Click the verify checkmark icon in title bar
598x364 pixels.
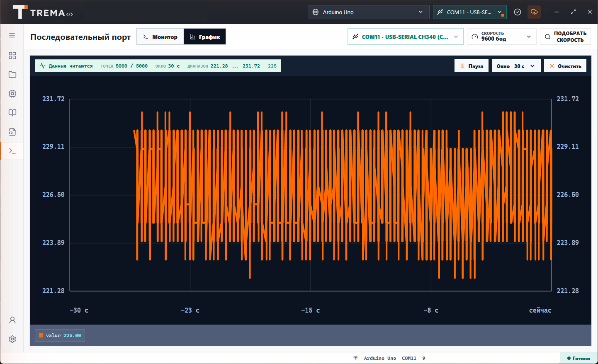point(518,12)
